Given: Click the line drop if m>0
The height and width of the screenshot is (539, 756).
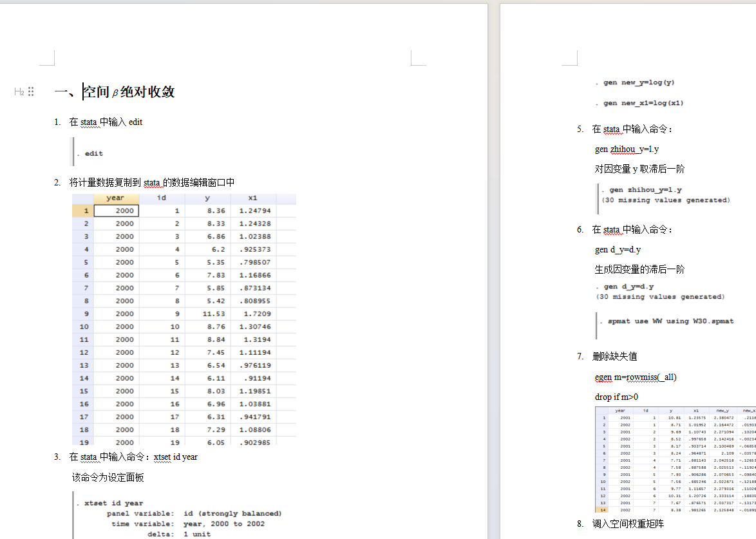Looking at the screenshot, I should coord(616,397).
